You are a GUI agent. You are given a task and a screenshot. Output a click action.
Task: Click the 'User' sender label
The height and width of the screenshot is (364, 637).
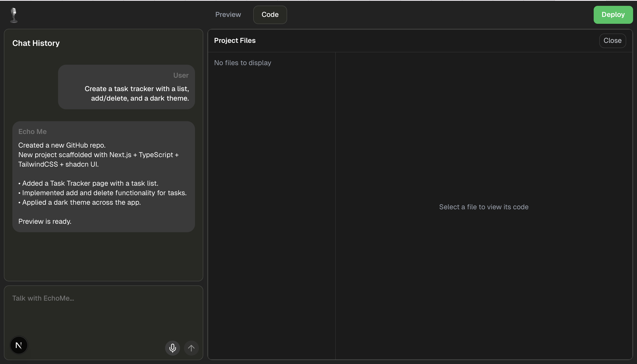click(181, 75)
